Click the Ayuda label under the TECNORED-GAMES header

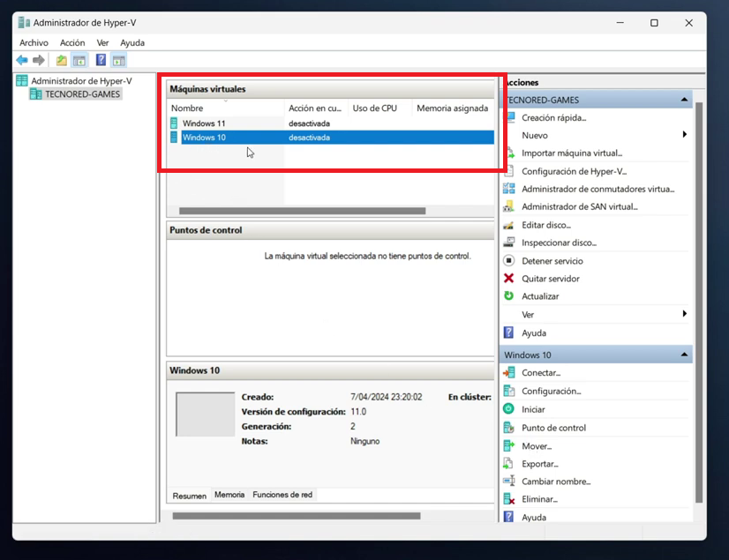click(x=534, y=332)
